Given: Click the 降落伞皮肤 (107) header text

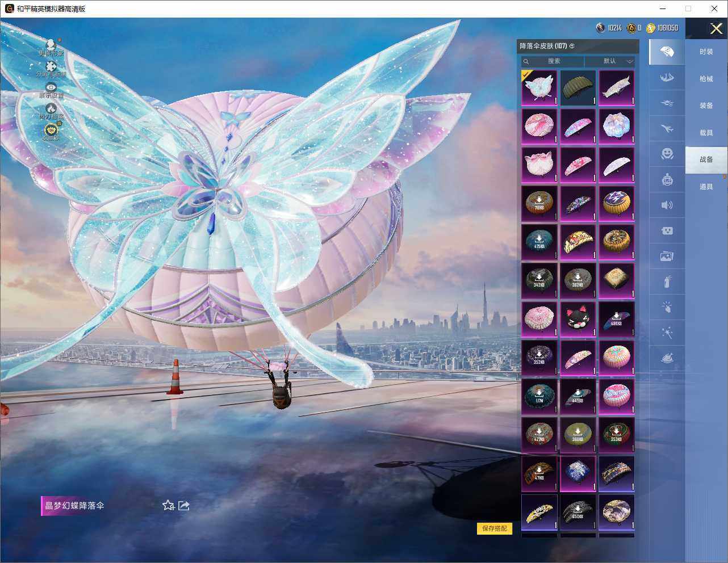Looking at the screenshot, I should (x=543, y=46).
